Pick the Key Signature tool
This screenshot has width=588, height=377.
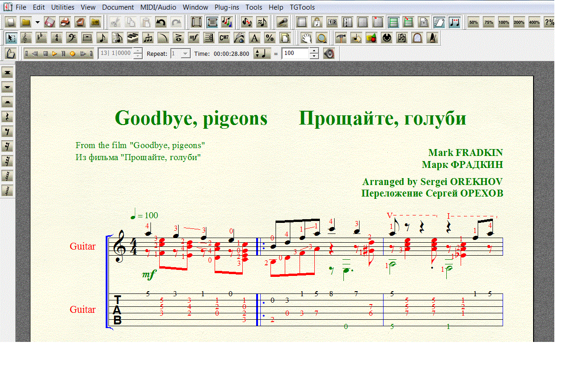[x=41, y=37]
